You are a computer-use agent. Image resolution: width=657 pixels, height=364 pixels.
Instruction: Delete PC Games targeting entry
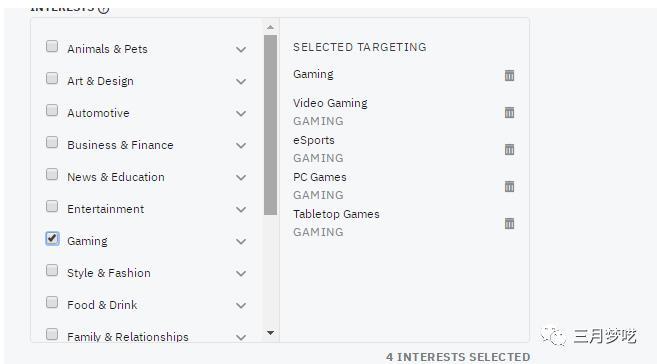tap(509, 186)
